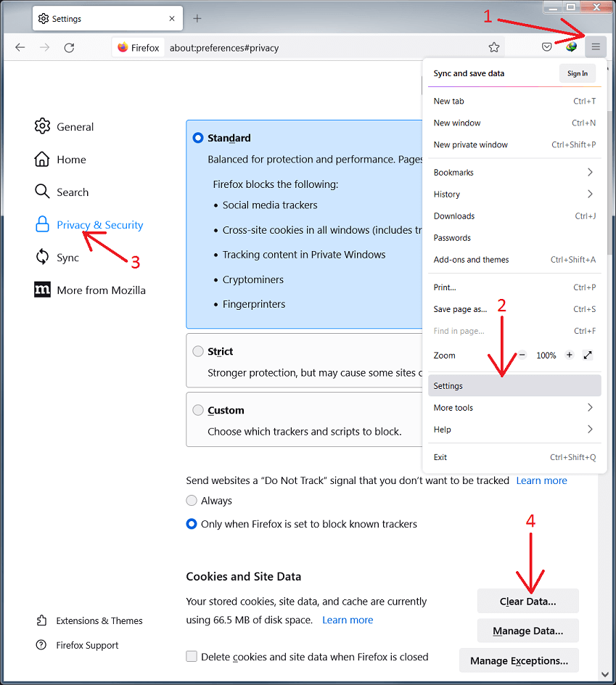
Task: Click the Clear Data button
Action: point(527,601)
